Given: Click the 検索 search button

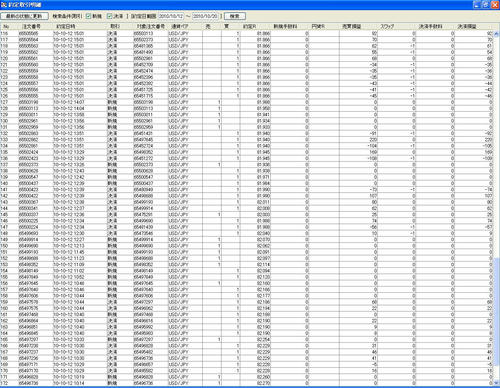Looking at the screenshot, I should tap(235, 16).
